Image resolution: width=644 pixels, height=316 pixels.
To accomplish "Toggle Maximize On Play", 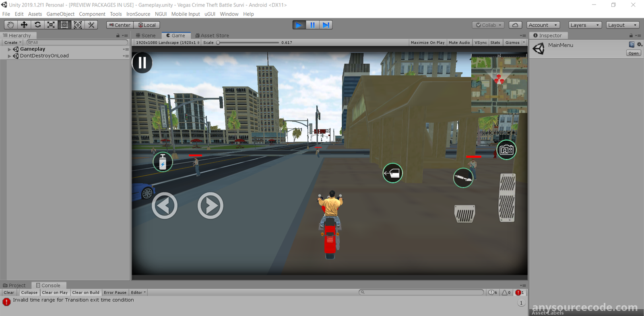I will point(427,43).
